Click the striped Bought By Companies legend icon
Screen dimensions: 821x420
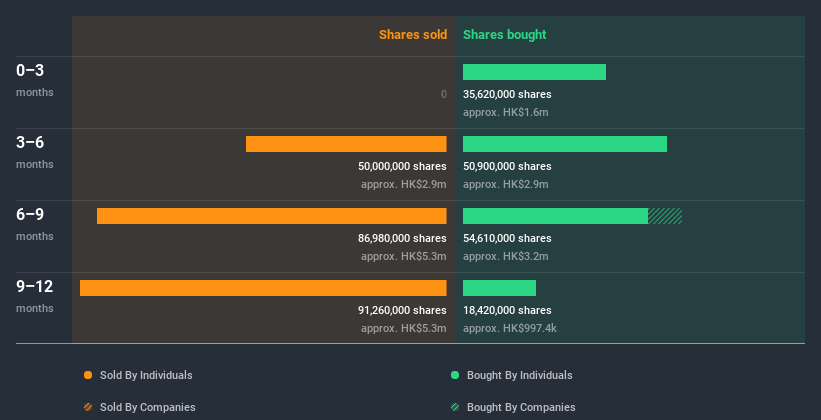455,407
